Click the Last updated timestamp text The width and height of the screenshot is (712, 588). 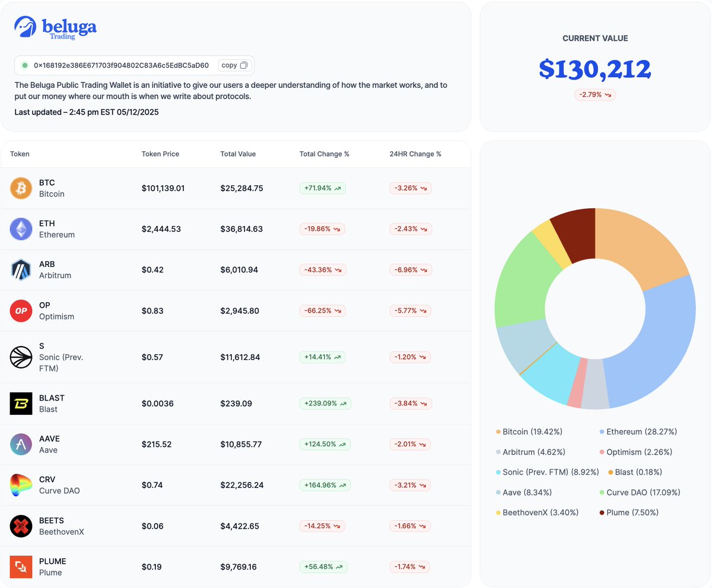pyautogui.click(x=87, y=112)
